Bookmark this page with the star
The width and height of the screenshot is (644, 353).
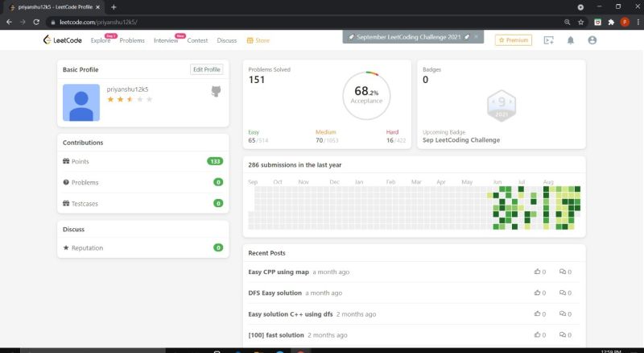(x=580, y=23)
